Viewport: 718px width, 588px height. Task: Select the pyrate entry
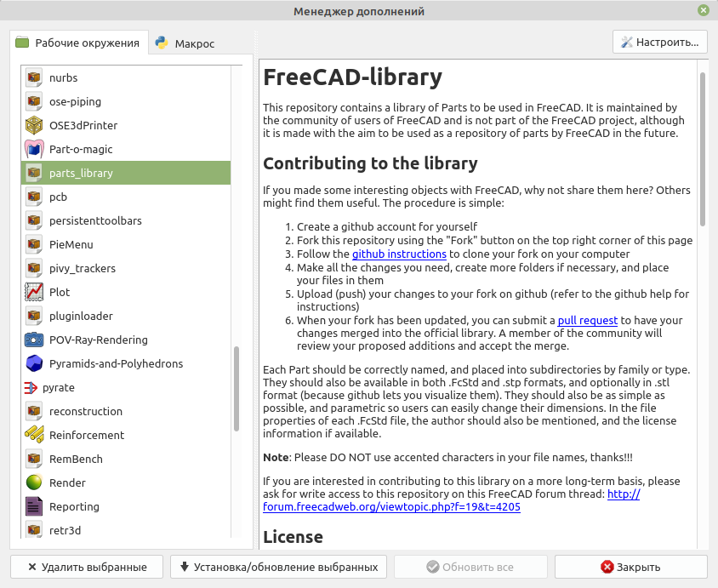pos(126,387)
